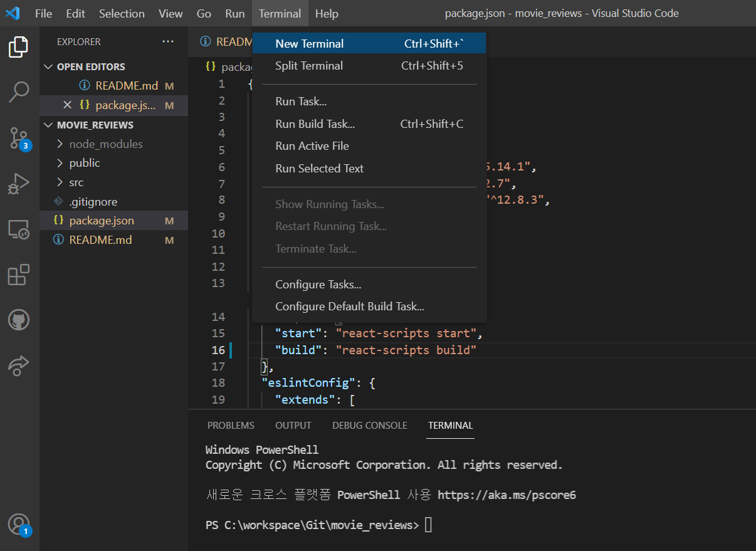The height and width of the screenshot is (551, 756).
Task: Click the VS Code logo icon
Action: click(13, 13)
